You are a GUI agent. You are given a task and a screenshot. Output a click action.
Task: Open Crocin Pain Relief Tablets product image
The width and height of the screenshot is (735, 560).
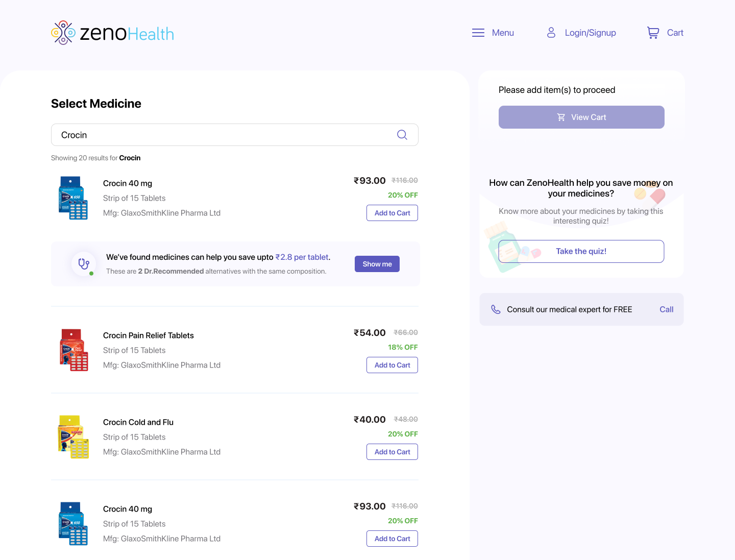pos(73,350)
